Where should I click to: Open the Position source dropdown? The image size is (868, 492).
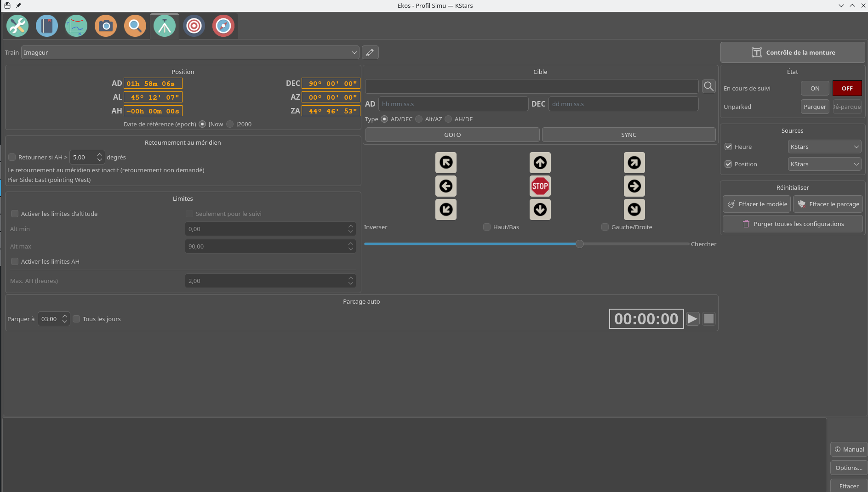pyautogui.click(x=824, y=164)
